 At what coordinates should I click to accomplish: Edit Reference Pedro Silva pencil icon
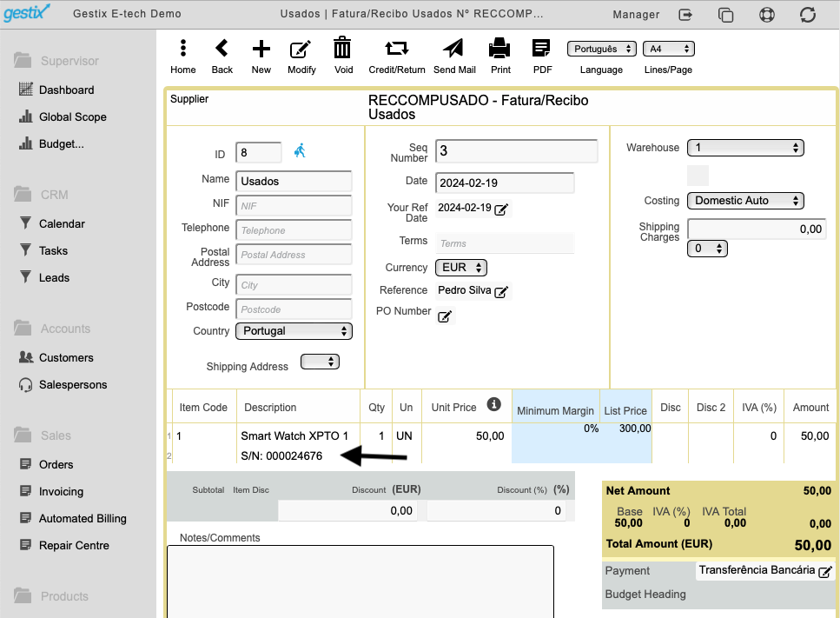[x=501, y=291]
